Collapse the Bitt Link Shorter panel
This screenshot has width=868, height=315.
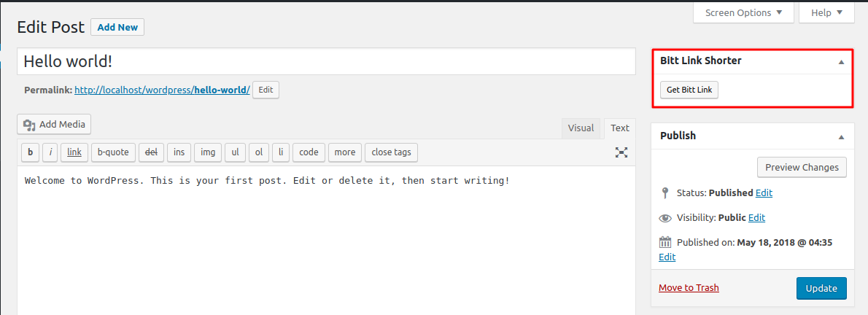(841, 62)
